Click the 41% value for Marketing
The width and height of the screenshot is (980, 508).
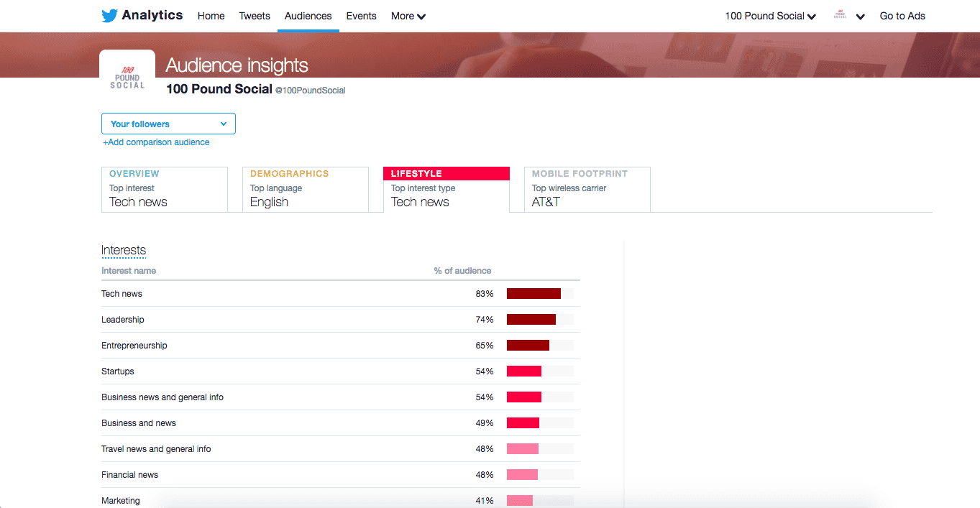pyautogui.click(x=485, y=501)
